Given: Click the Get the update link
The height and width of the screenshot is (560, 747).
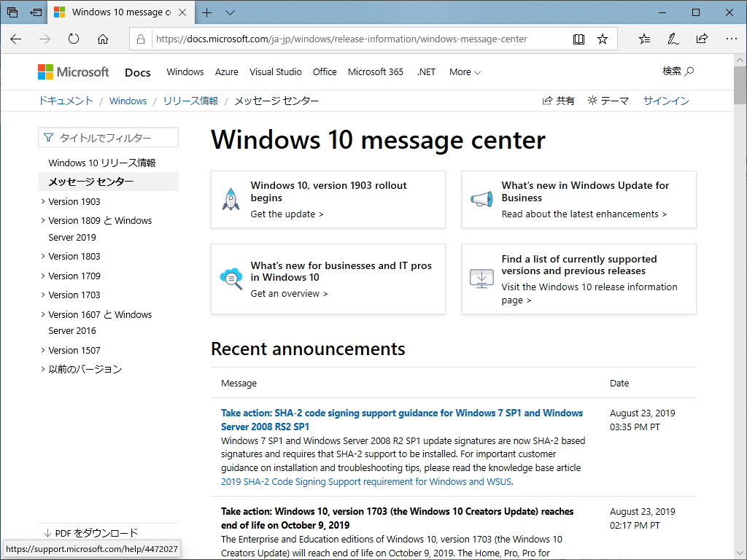Looking at the screenshot, I should pyautogui.click(x=284, y=214).
